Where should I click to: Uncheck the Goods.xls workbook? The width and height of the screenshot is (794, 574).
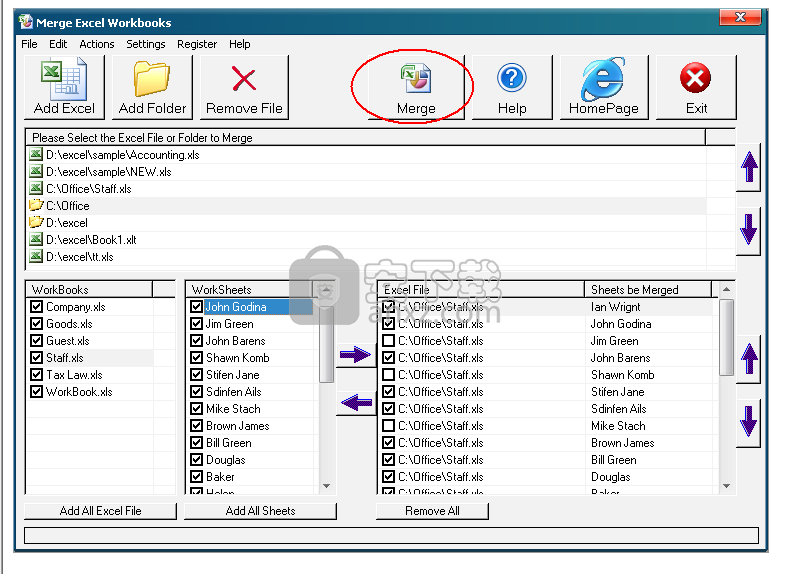click(x=36, y=323)
